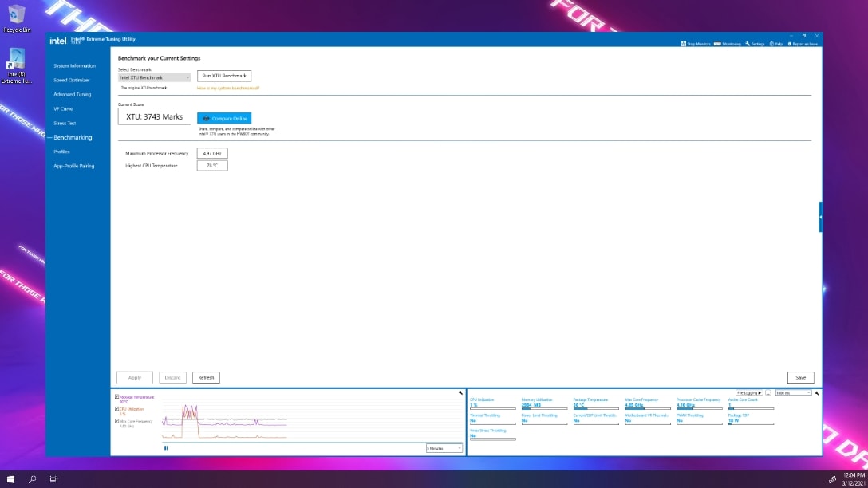
Task: Uncheck Max Core Frequency in the graph legend
Action: coord(116,421)
